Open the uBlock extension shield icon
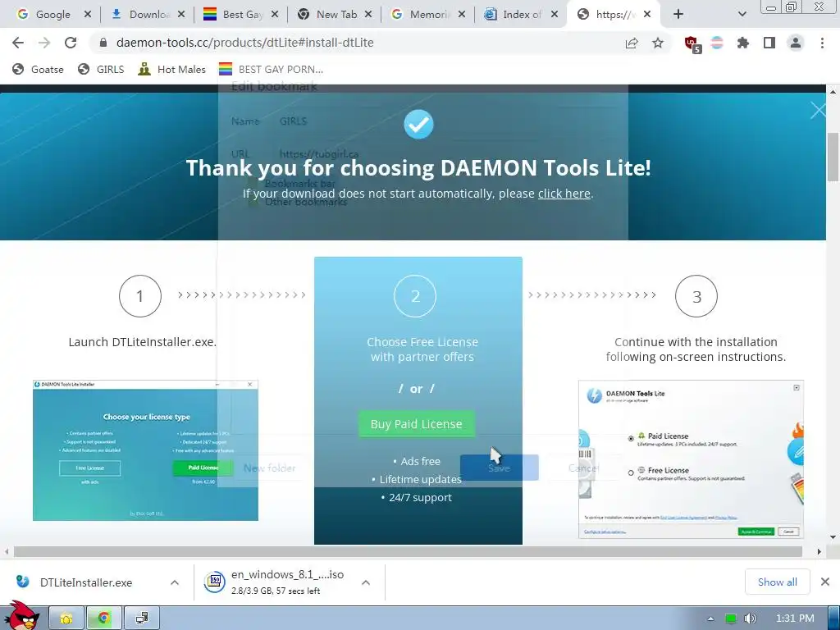Image resolution: width=840 pixels, height=630 pixels. tap(692, 43)
